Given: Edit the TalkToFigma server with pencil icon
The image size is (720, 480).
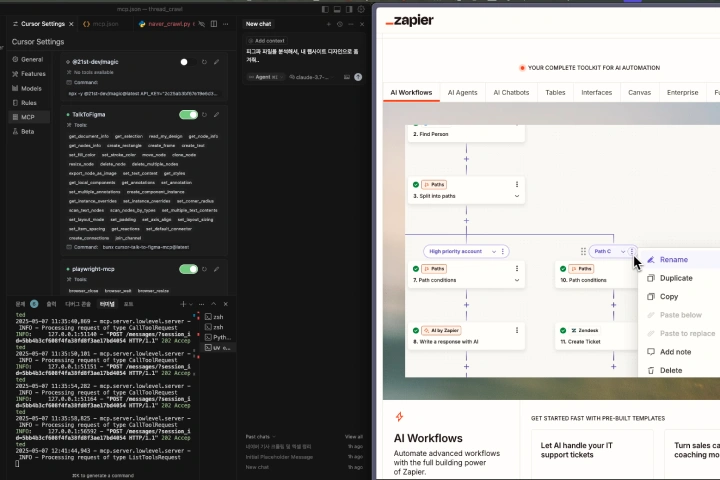Looking at the screenshot, I should [x=216, y=115].
